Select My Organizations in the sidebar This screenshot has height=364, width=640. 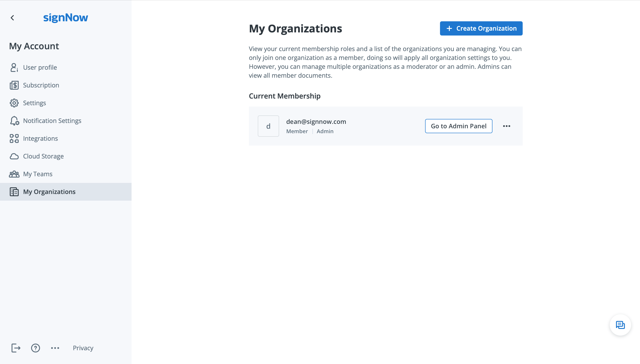(49, 192)
